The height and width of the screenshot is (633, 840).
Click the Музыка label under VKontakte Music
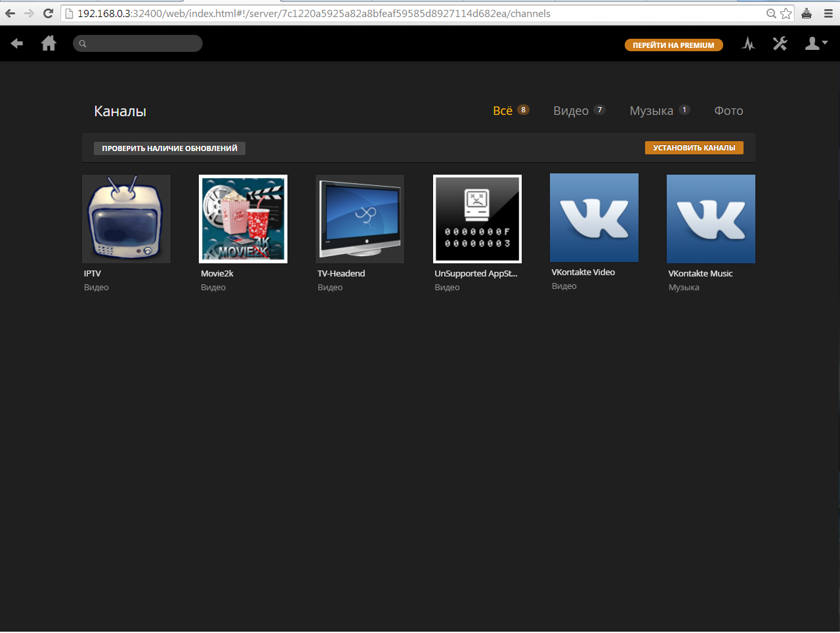pyautogui.click(x=684, y=288)
